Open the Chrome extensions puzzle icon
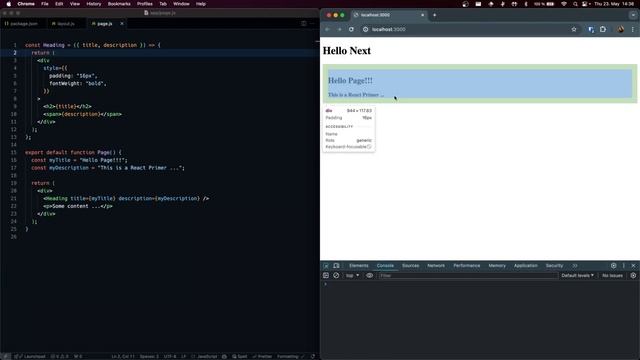640x360 pixels. 603,29
